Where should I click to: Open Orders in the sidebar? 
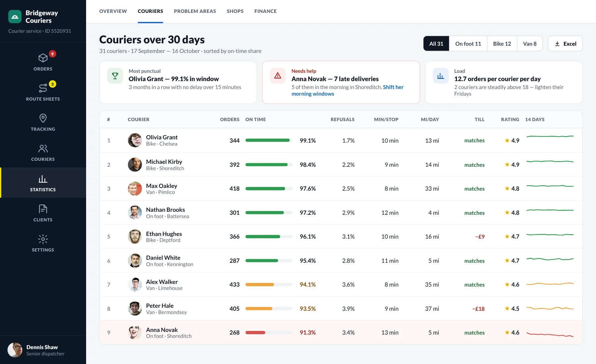43,62
